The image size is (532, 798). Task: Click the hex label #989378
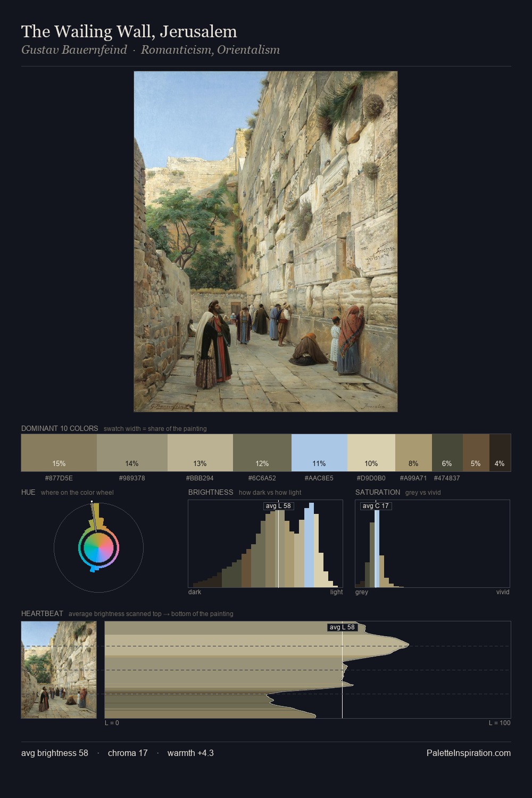point(132,478)
